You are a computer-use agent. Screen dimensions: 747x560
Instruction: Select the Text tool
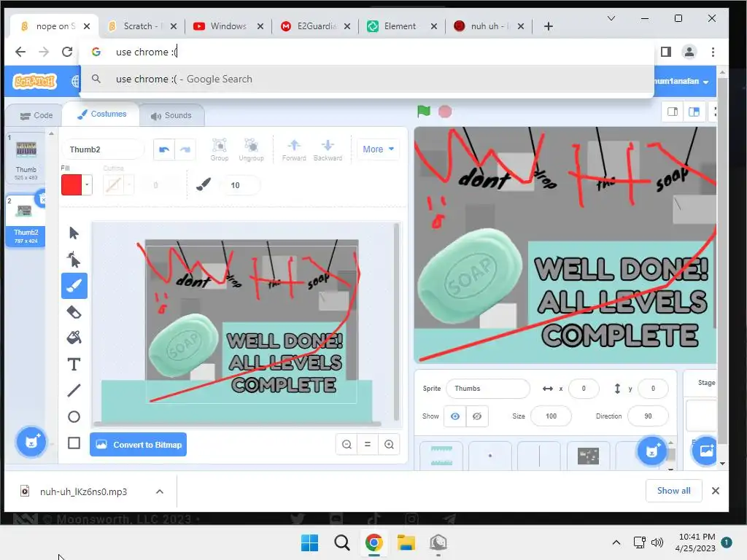coord(74,365)
